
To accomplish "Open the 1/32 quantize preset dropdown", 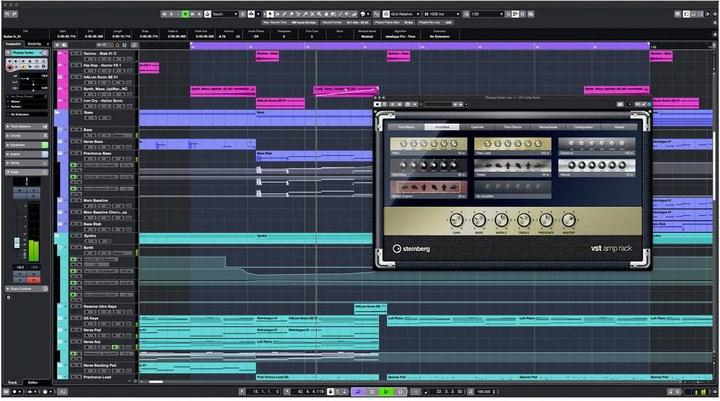I will 487,14.
